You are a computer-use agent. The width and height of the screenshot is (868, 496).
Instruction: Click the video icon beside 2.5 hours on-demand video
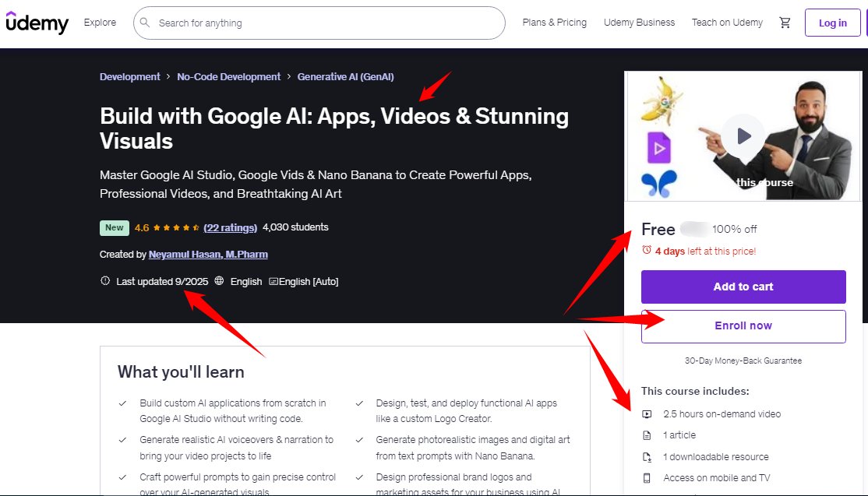pyautogui.click(x=647, y=414)
